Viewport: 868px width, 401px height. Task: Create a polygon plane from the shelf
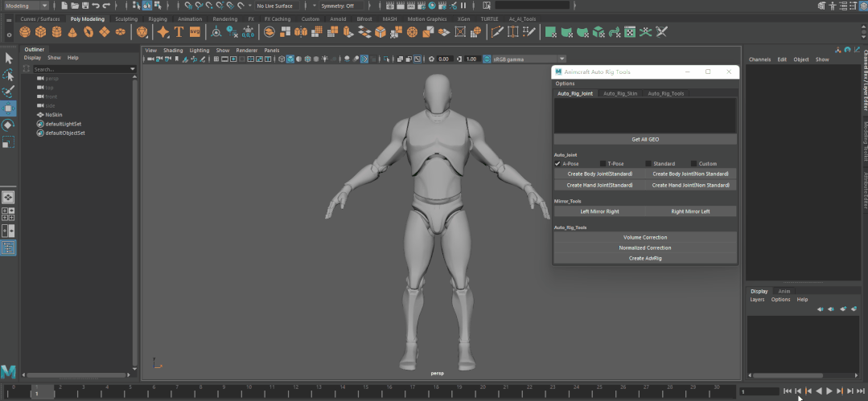click(x=104, y=32)
